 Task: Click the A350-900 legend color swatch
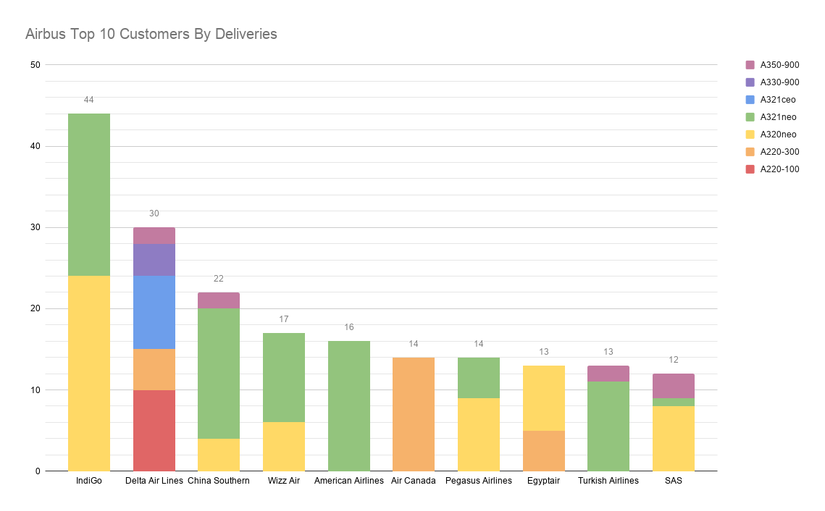pyautogui.click(x=750, y=65)
